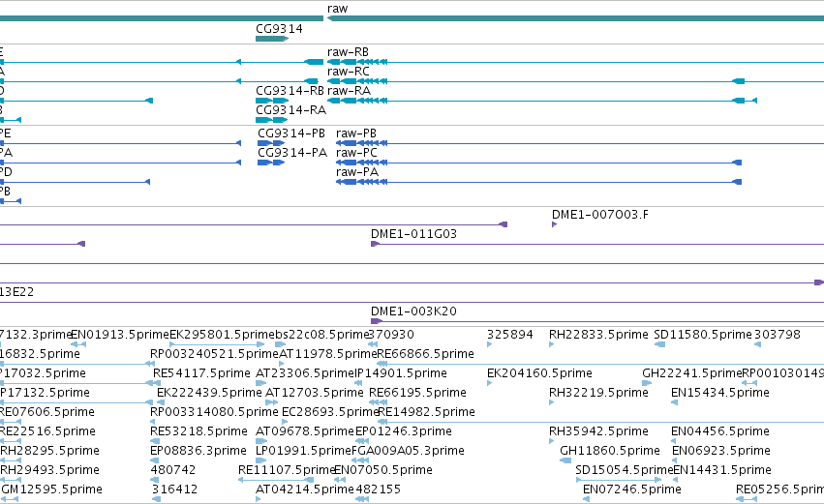Click the RE53218.5prime EST label

198,431
